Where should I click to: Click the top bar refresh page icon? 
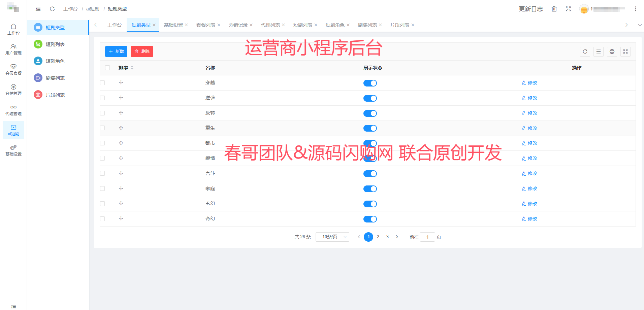click(52, 9)
